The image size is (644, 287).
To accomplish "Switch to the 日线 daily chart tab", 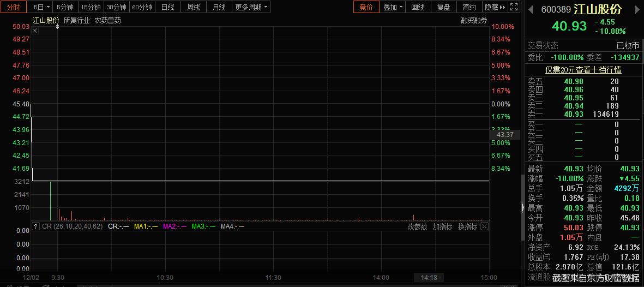I will 168,7.
